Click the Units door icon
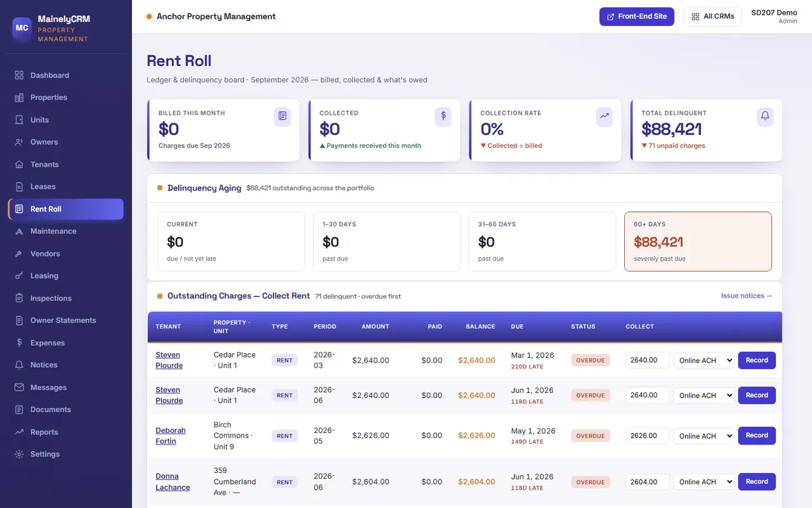 [x=19, y=119]
